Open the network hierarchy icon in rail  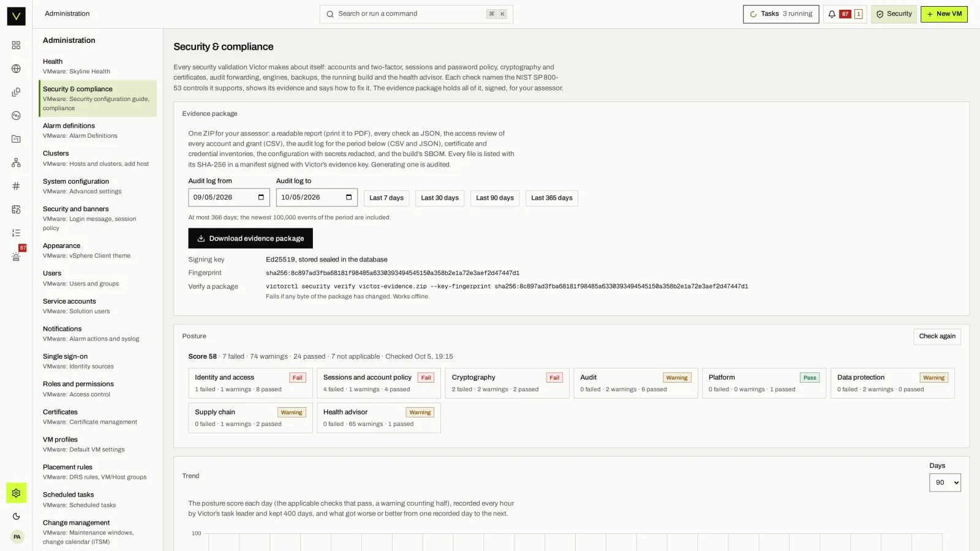[x=16, y=162]
